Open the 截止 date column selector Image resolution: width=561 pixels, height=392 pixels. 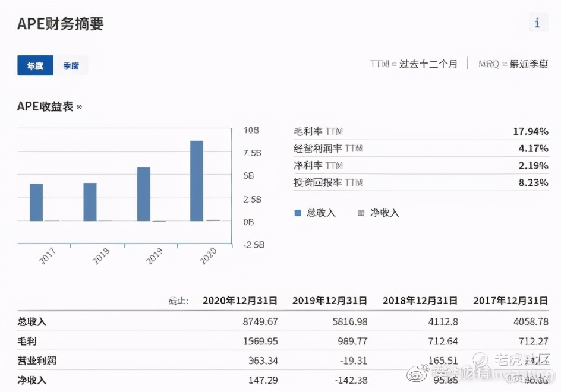coord(177,301)
